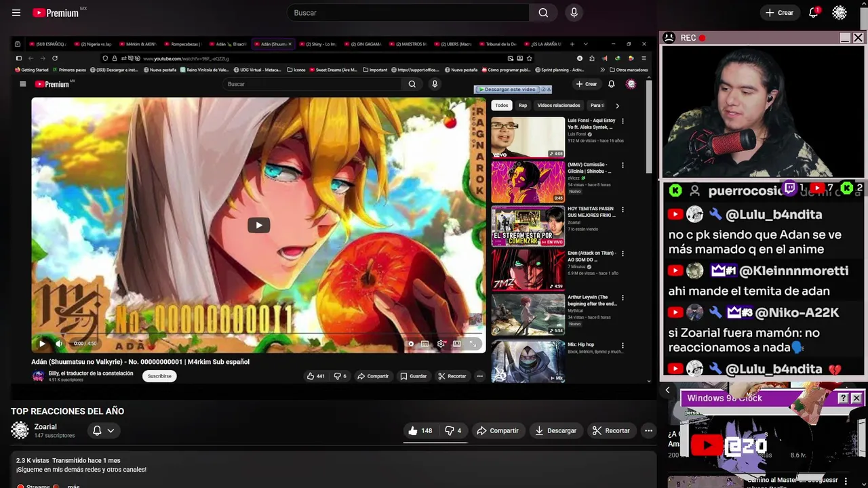Expand browser list all tabs chevron

(x=586, y=44)
